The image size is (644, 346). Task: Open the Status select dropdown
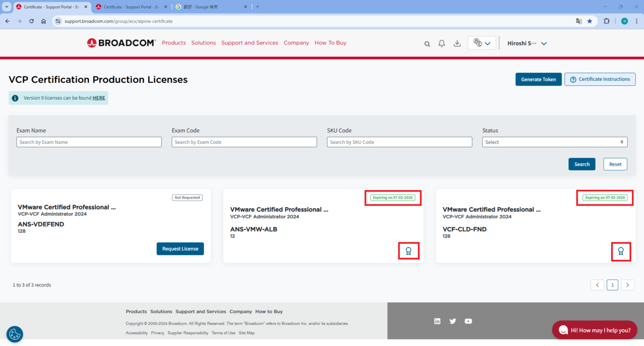coord(555,142)
